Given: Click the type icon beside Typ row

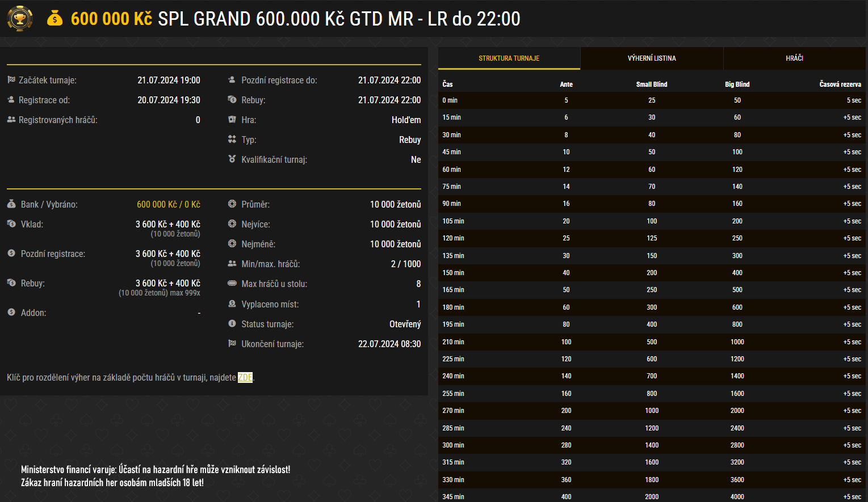Looking at the screenshot, I should coord(233,140).
